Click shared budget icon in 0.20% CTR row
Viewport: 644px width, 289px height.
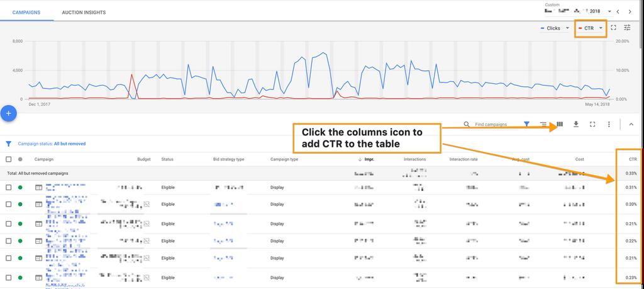147,204
